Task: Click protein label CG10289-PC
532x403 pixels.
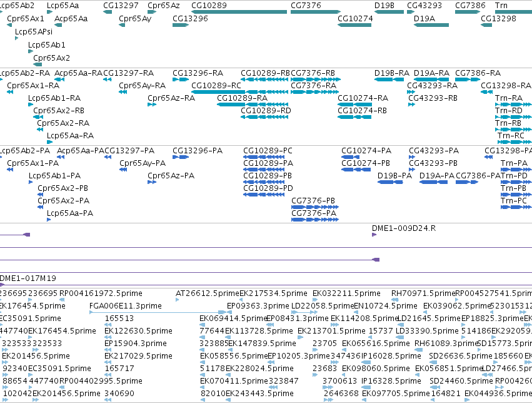Action: (268, 151)
